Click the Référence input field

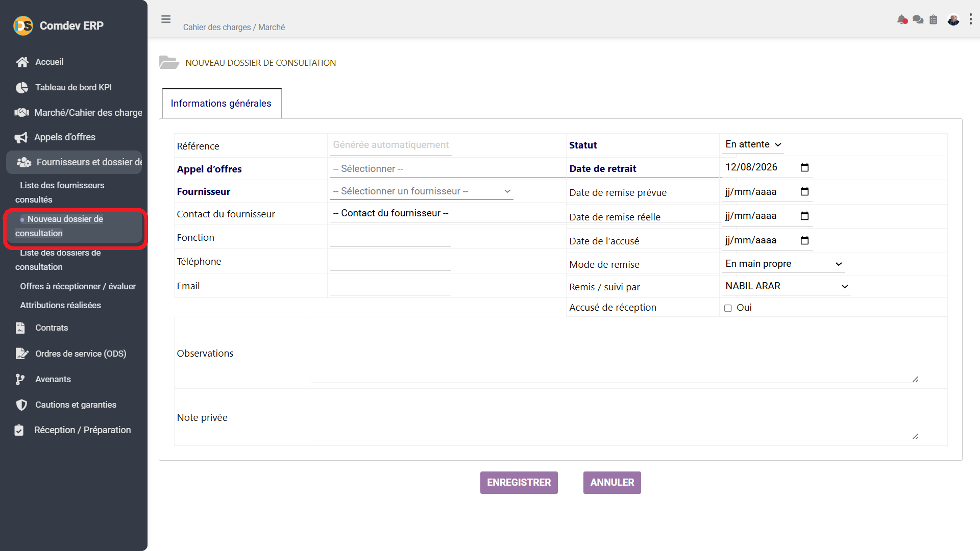[391, 145]
